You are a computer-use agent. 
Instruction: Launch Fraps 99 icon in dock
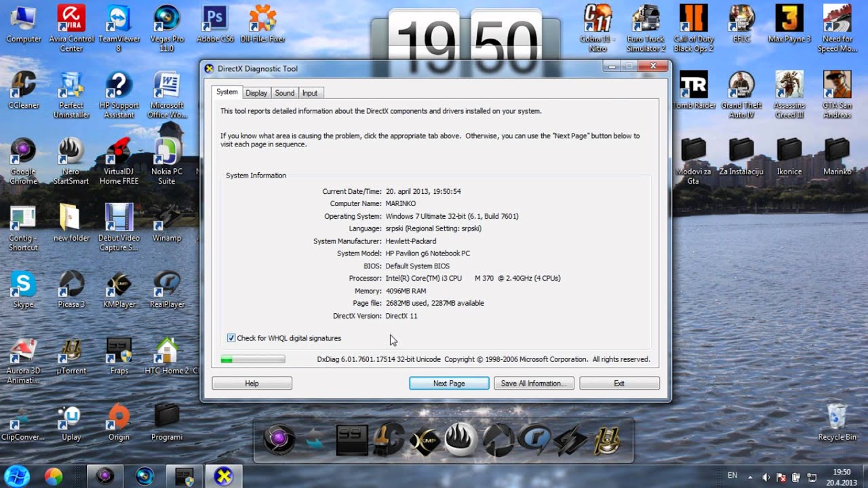click(x=352, y=440)
